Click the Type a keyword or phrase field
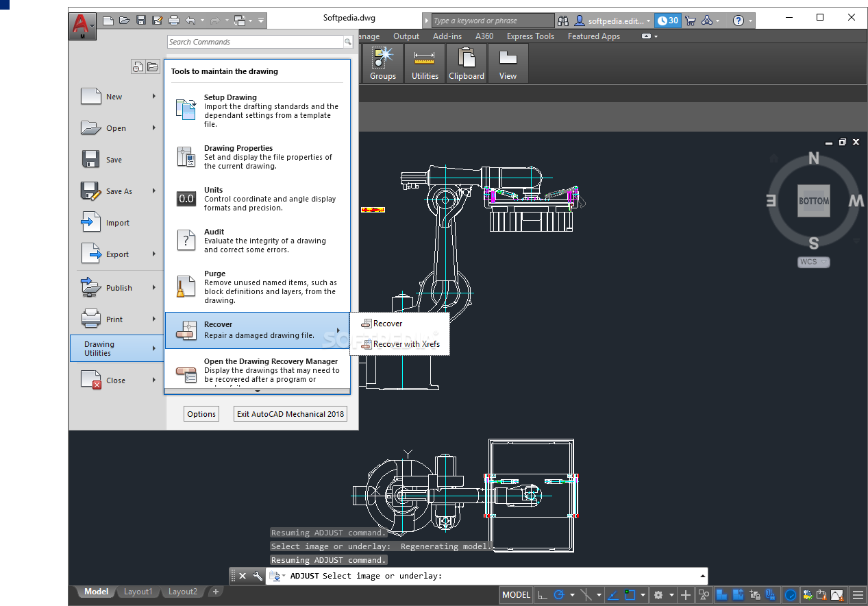The image size is (868, 606). pyautogui.click(x=493, y=21)
